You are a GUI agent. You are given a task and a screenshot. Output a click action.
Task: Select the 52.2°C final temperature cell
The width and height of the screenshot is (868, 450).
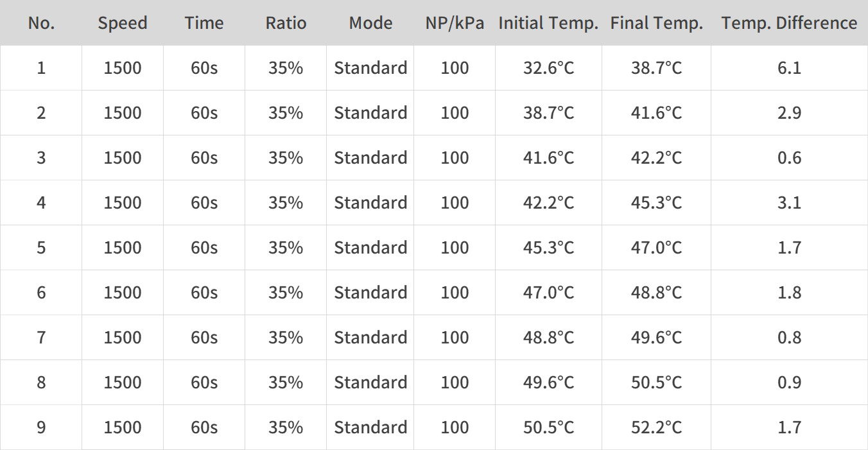(x=656, y=428)
